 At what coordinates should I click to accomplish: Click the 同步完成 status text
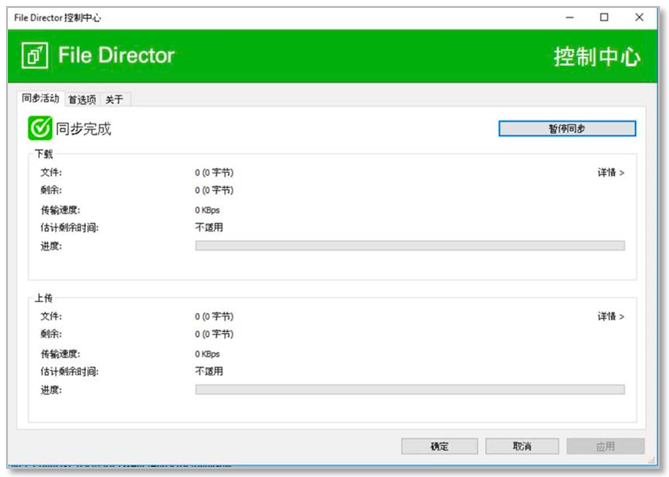pos(84,128)
